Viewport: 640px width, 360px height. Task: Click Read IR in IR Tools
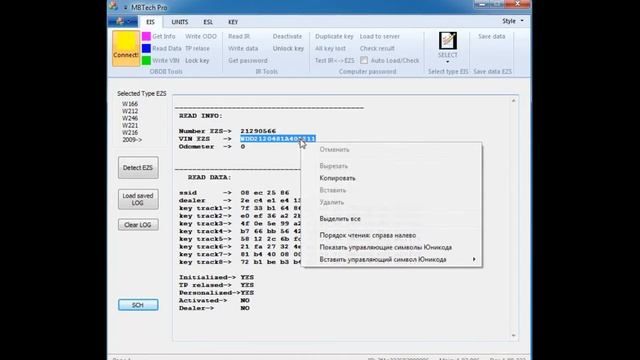point(239,36)
